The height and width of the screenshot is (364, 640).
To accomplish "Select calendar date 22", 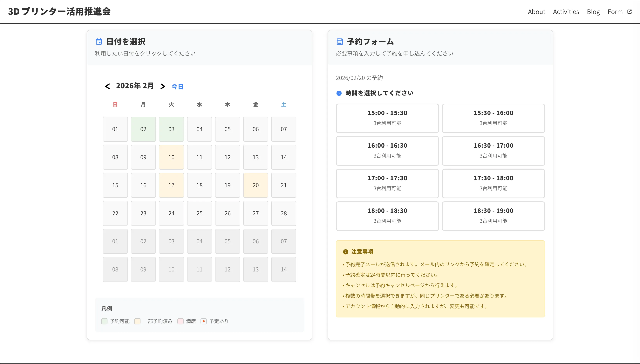I will pos(115,213).
